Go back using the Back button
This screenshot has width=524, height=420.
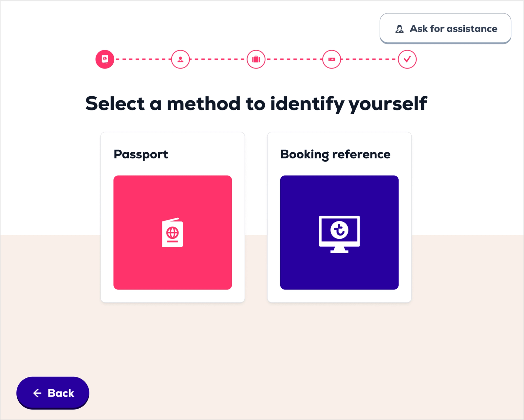click(x=52, y=393)
